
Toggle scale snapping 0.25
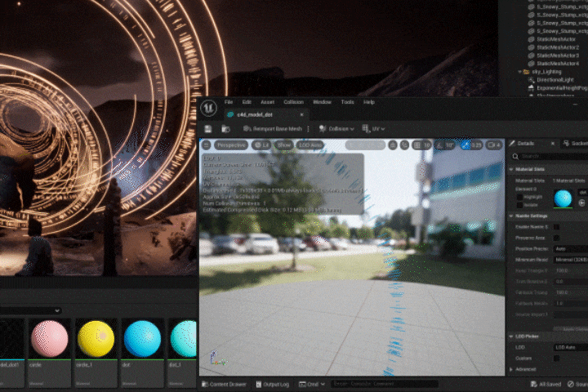click(471, 145)
